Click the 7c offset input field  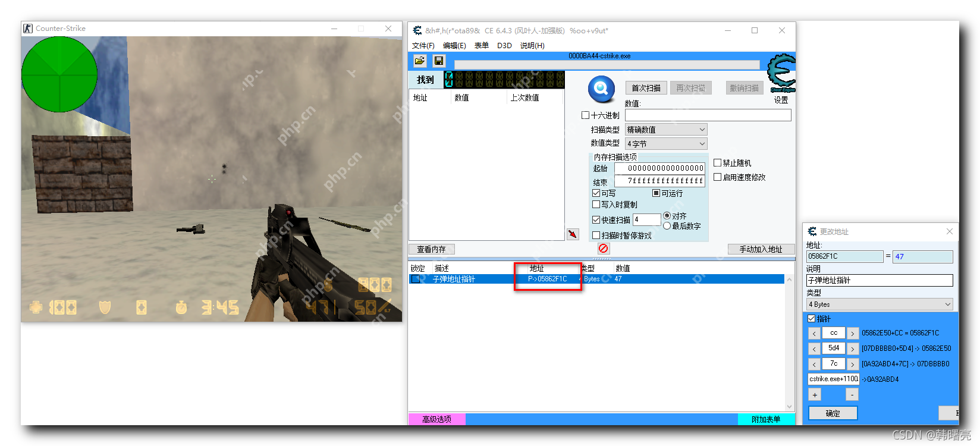tap(834, 364)
